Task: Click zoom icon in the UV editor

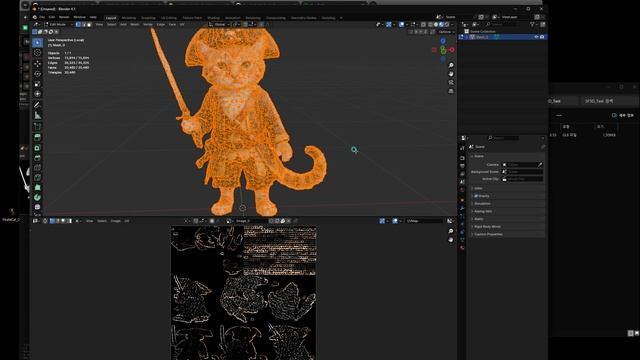Action: click(451, 231)
